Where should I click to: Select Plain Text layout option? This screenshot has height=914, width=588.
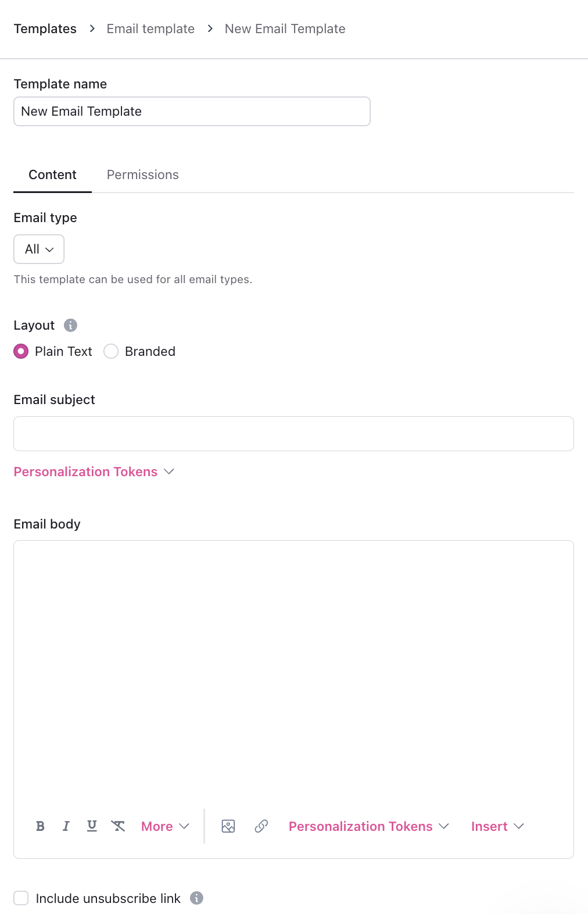(21, 351)
